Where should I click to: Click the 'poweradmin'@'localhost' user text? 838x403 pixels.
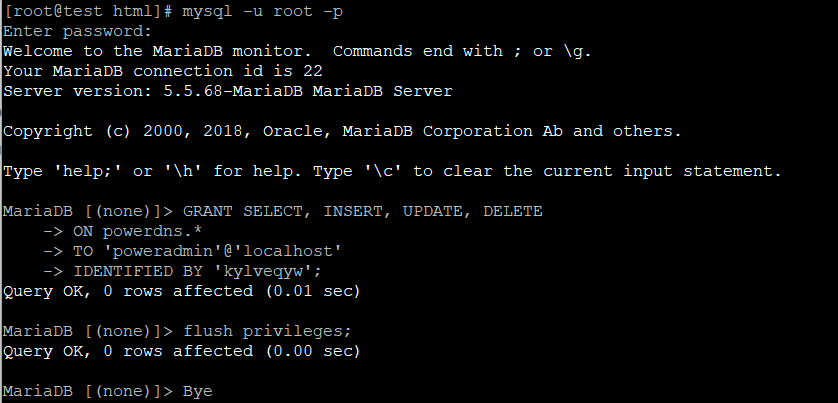220,251
